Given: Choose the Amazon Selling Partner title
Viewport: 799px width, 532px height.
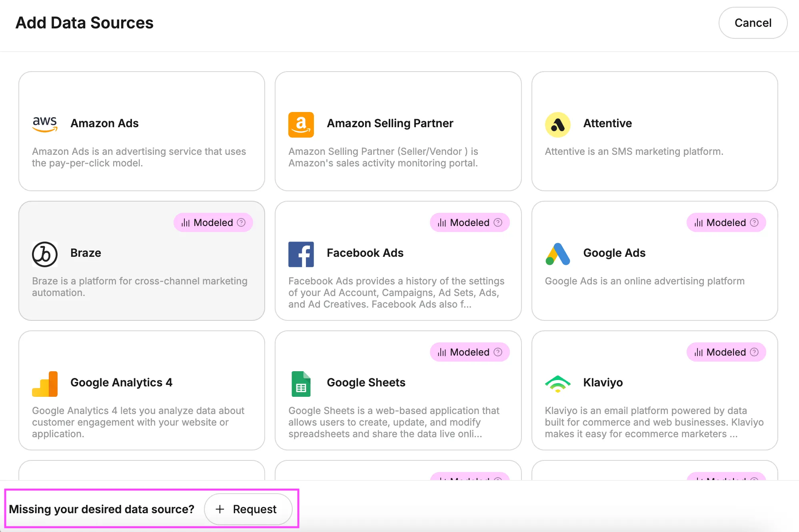Looking at the screenshot, I should click(x=390, y=123).
